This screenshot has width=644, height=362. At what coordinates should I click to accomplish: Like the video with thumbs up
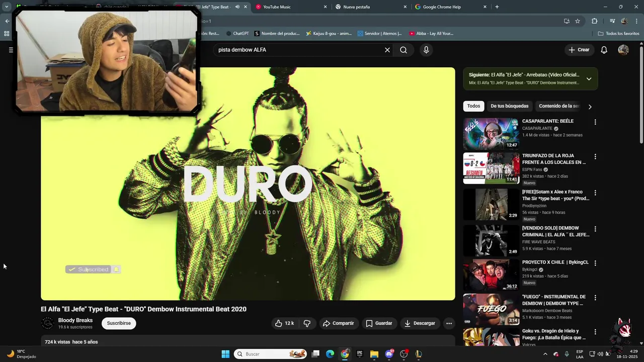(285, 323)
